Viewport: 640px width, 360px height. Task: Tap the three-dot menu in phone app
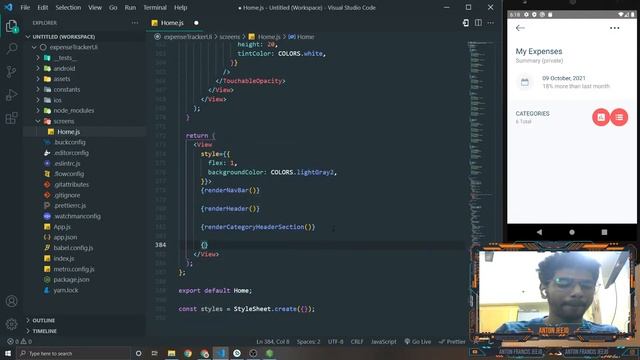(x=614, y=28)
